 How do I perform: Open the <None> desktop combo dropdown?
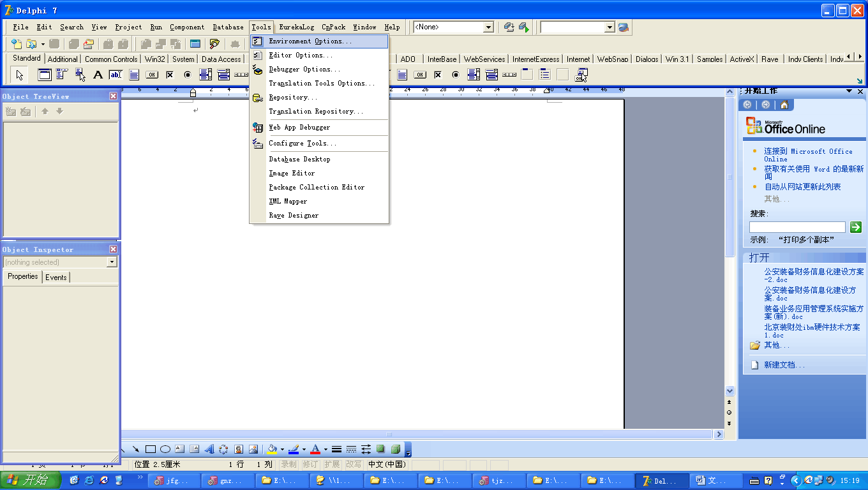tap(488, 27)
